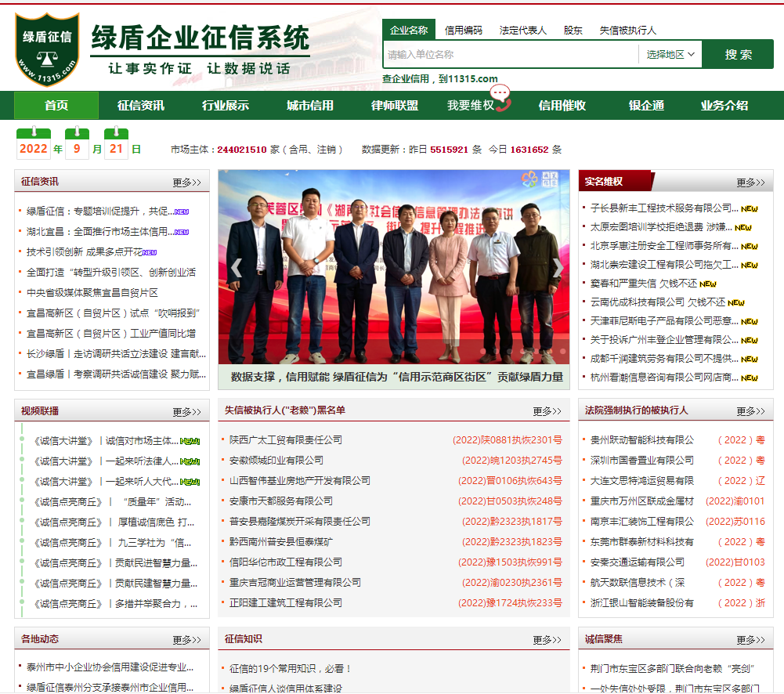Viewport: 784px width, 694px height.
Task: Expand 更多>> in 法院强制执行的被执行人 panel
Action: pos(750,411)
